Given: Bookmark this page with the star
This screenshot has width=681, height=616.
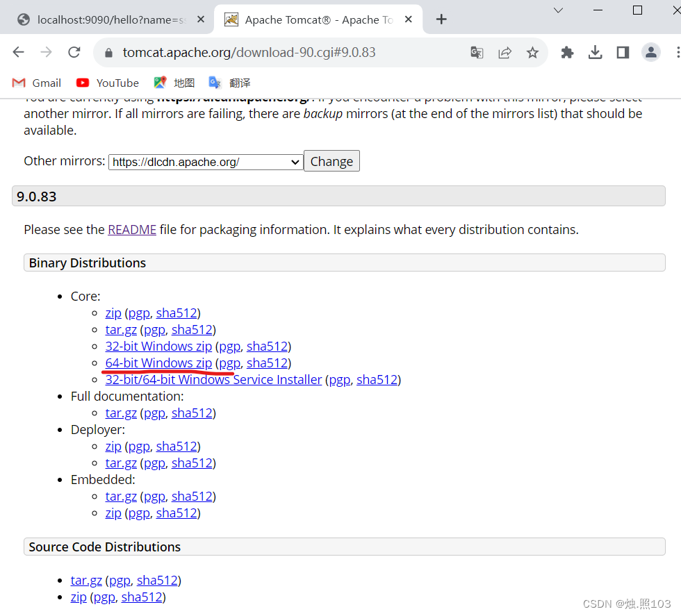Looking at the screenshot, I should 532,53.
